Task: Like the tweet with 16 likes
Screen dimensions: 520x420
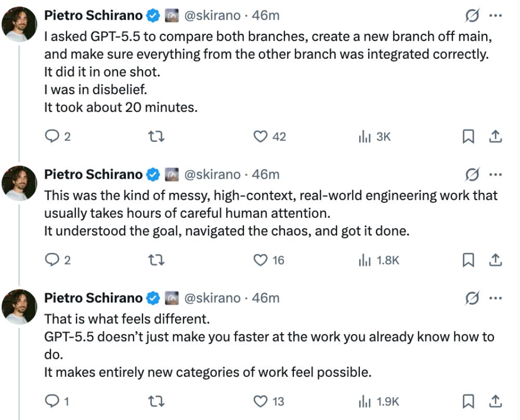Action: click(260, 260)
